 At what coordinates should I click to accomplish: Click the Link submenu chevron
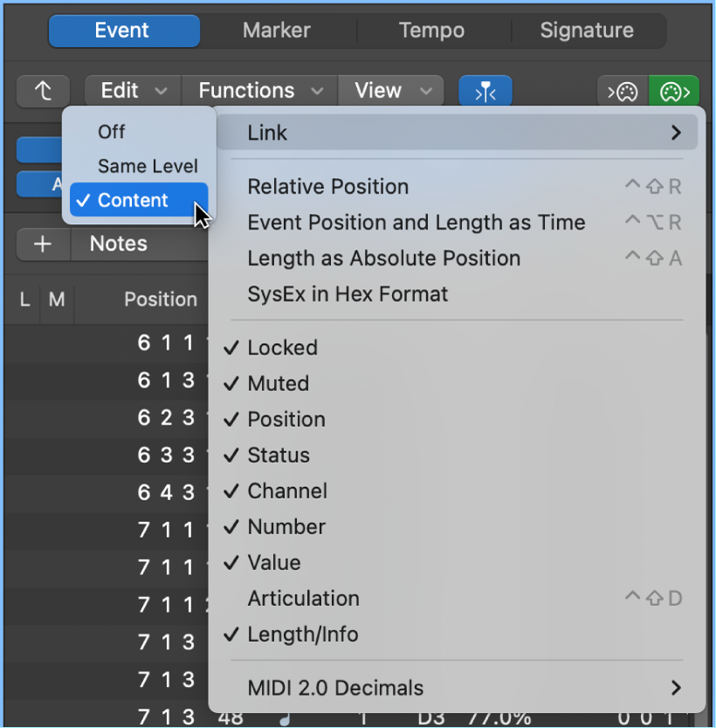click(x=677, y=133)
